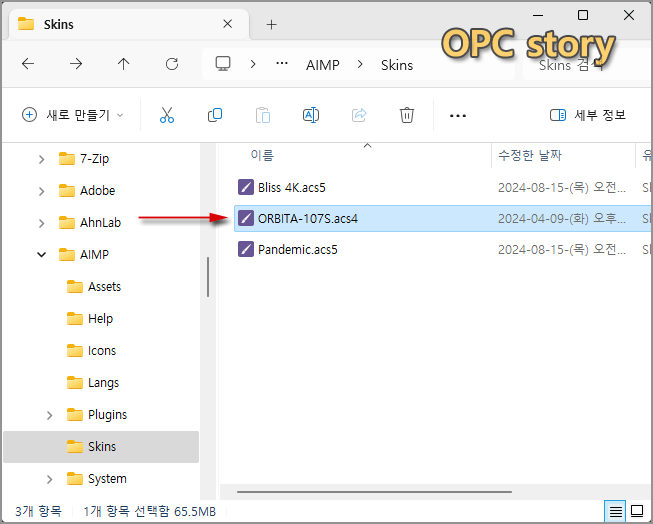Click the 1개 항목 선택함 65.5MB status

click(x=150, y=511)
